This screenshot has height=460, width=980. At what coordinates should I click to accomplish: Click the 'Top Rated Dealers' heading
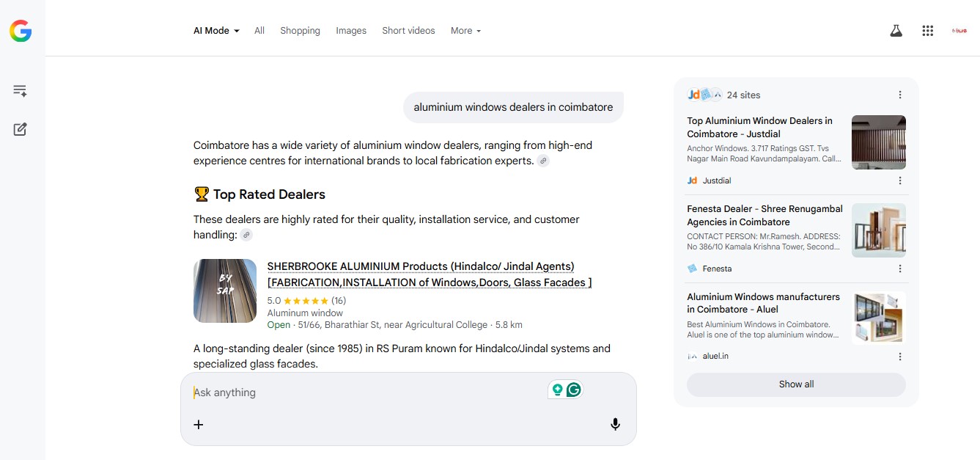(x=269, y=194)
